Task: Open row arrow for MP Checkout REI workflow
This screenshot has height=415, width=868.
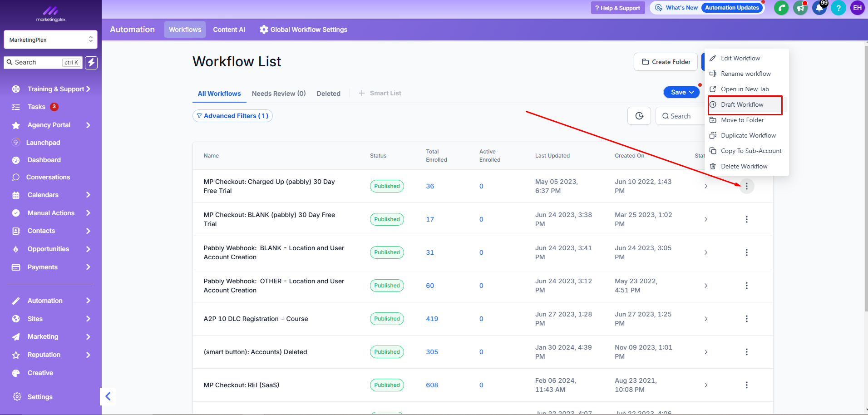Action: pos(706,385)
